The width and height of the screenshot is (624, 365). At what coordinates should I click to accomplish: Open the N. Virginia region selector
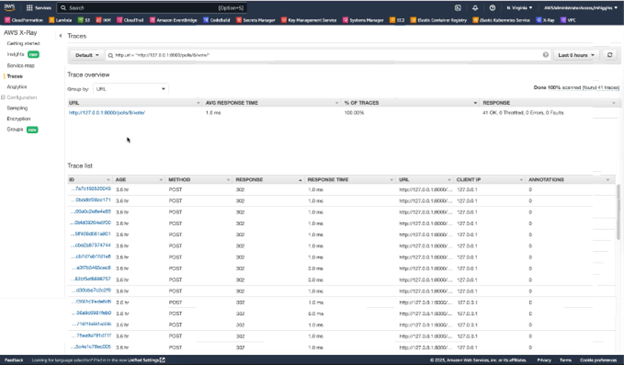[519, 8]
